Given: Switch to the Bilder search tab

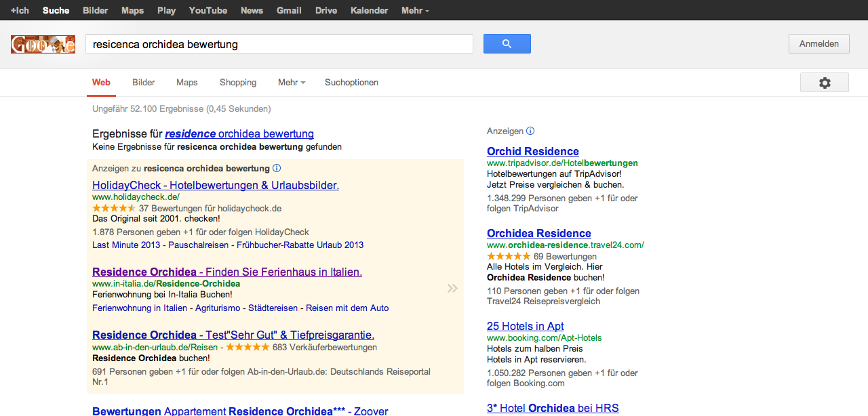Looking at the screenshot, I should pos(144,83).
